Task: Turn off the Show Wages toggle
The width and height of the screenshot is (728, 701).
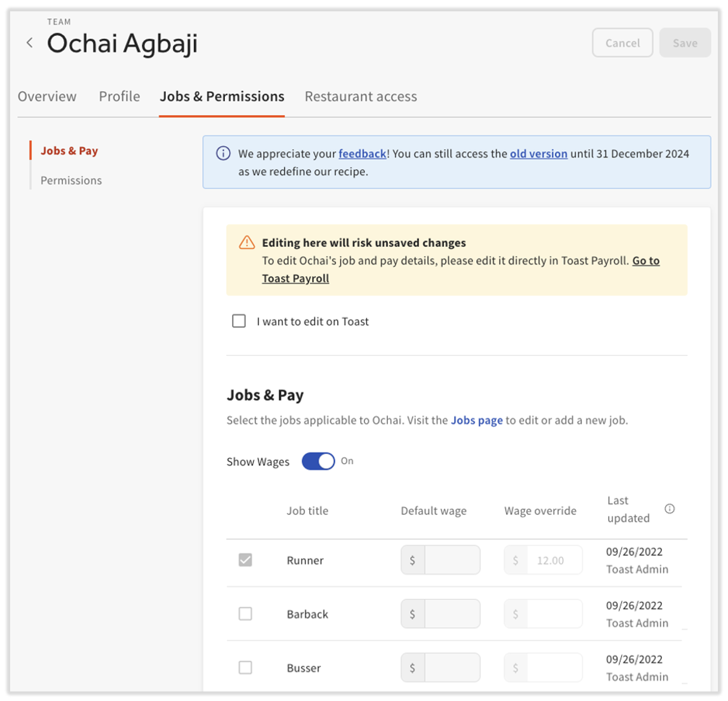Action: click(319, 461)
